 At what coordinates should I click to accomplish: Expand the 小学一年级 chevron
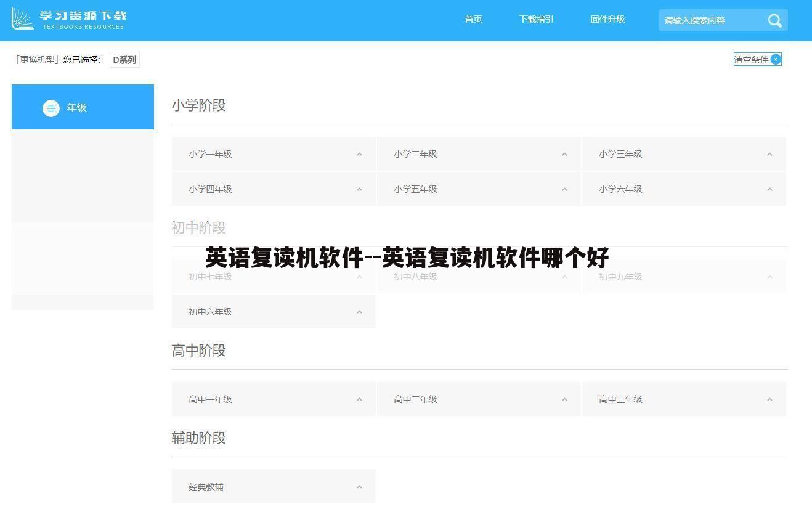(x=359, y=154)
